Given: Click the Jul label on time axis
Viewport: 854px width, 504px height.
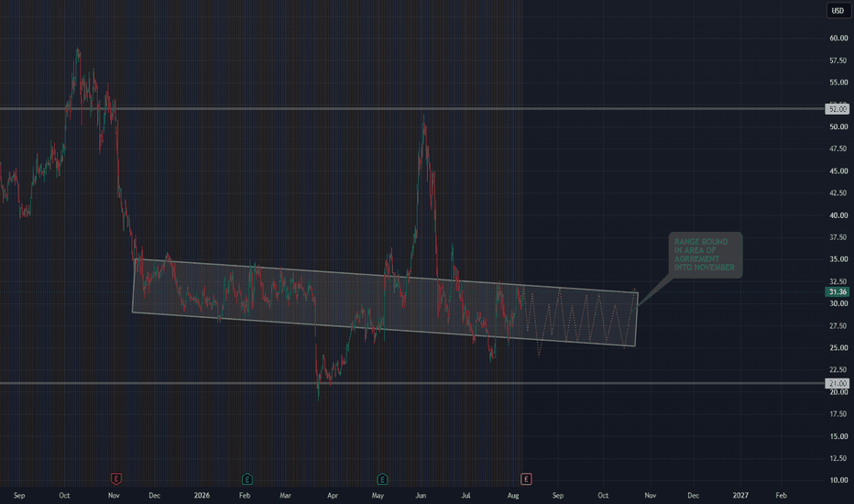Looking at the screenshot, I should (465, 495).
